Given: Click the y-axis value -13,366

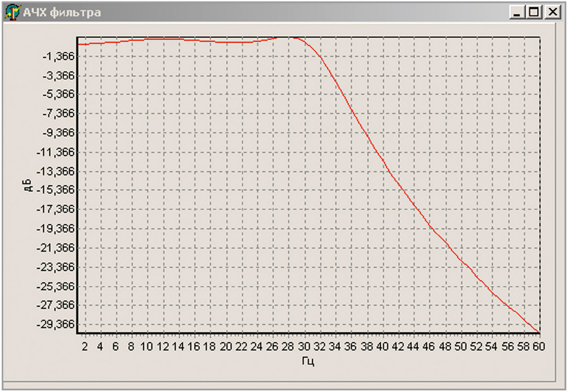Looking at the screenshot, I should point(56,171).
